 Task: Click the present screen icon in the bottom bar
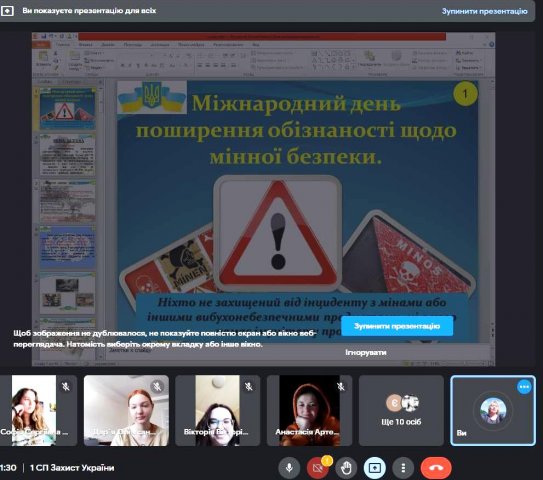tap(375, 468)
